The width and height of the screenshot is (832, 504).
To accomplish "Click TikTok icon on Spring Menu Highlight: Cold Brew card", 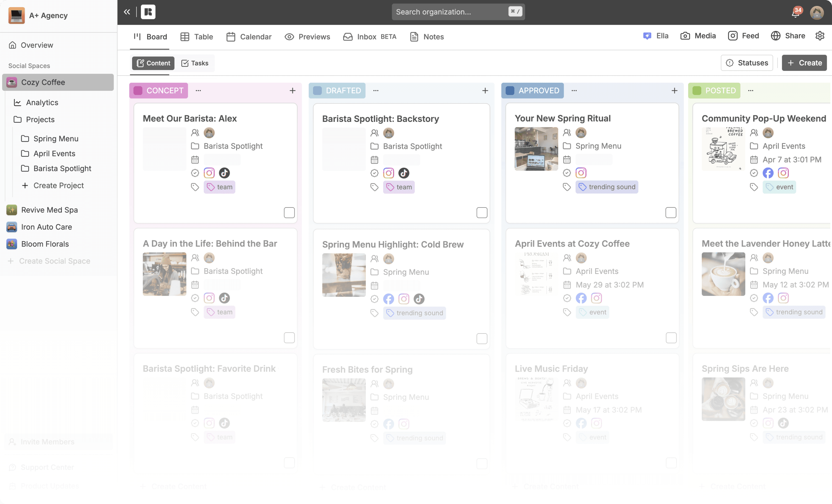I will [419, 299].
